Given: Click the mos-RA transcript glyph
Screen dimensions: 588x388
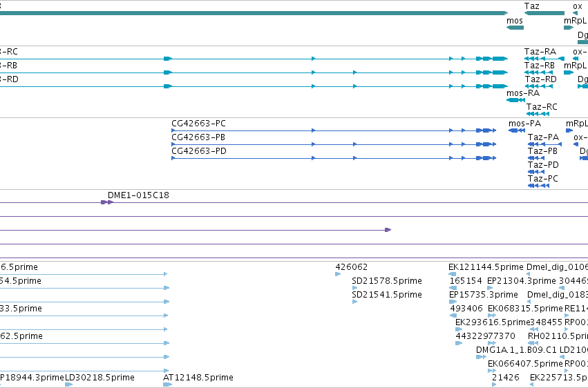Looking at the screenshot, I should pos(515,100).
